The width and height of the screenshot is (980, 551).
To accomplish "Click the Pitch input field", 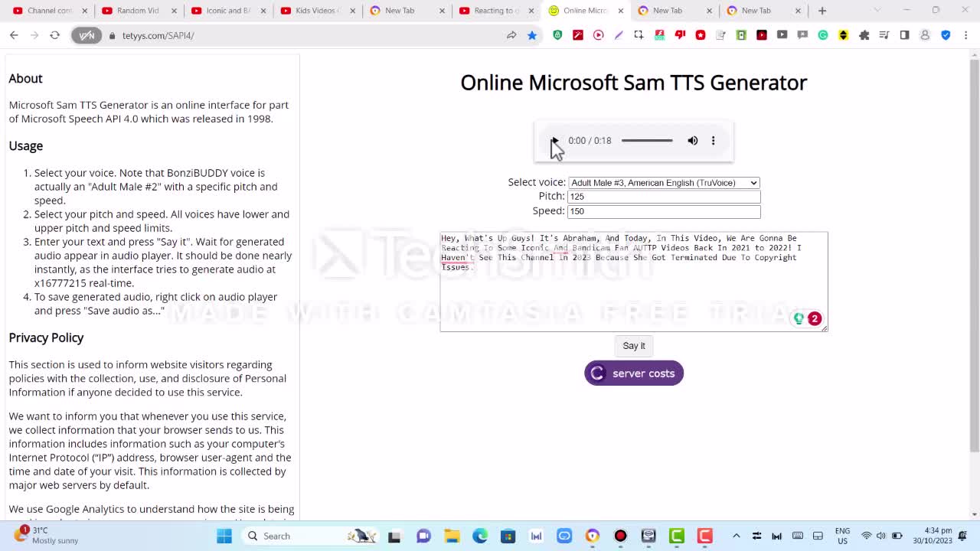I will 664,197.
